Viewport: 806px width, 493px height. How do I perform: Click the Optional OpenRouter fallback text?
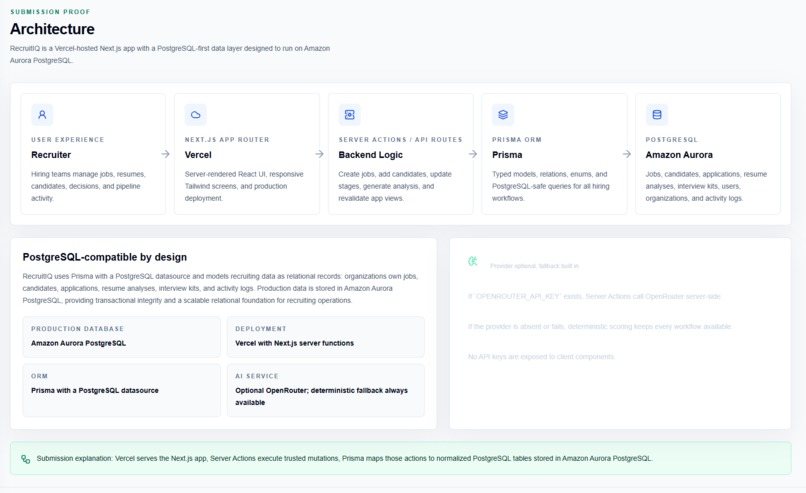point(321,396)
